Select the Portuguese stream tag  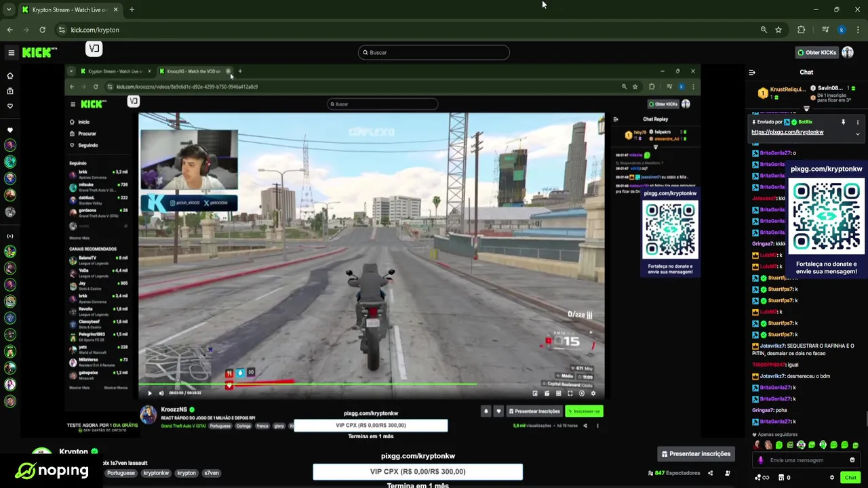[x=121, y=473]
